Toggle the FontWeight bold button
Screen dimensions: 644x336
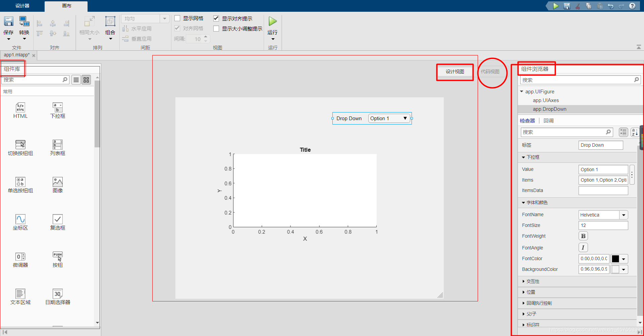tap(583, 236)
